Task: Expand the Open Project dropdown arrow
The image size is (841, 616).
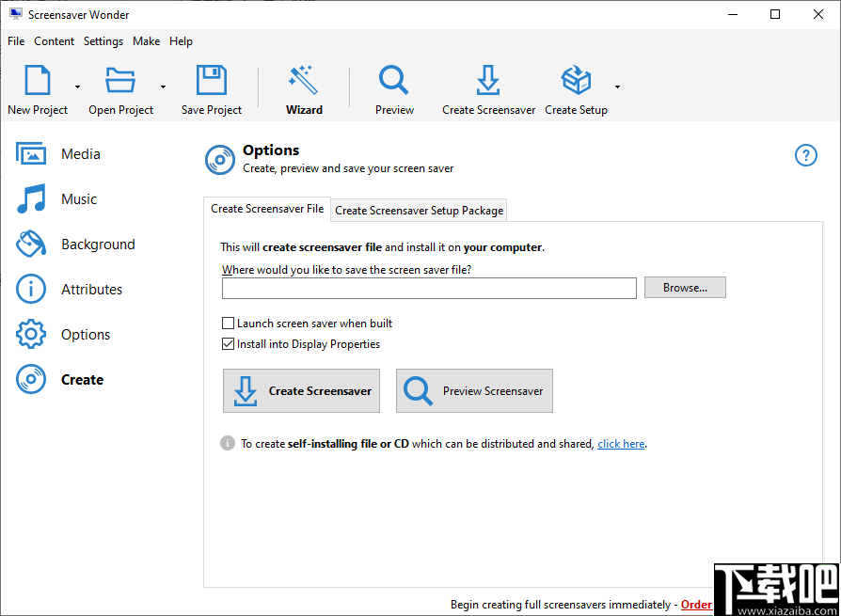Action: click(163, 87)
